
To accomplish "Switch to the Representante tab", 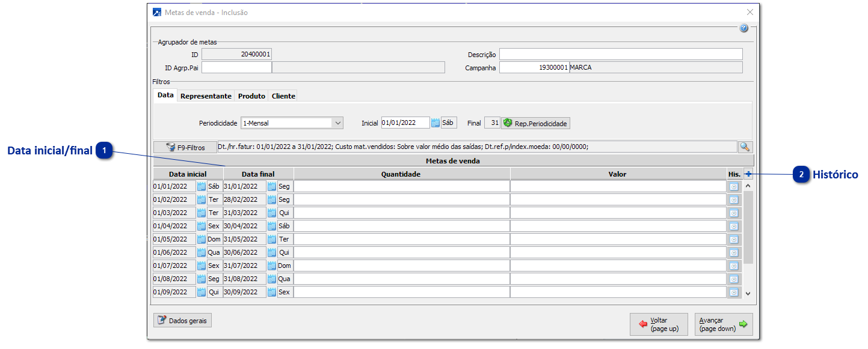I will [206, 96].
